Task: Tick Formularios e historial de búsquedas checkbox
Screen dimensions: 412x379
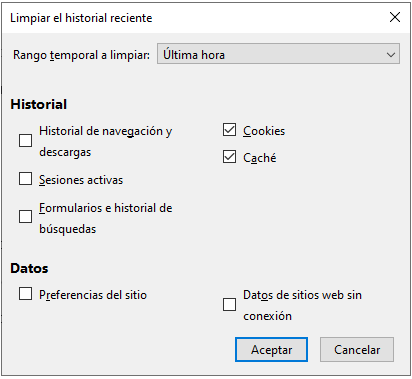Action: coord(25,217)
